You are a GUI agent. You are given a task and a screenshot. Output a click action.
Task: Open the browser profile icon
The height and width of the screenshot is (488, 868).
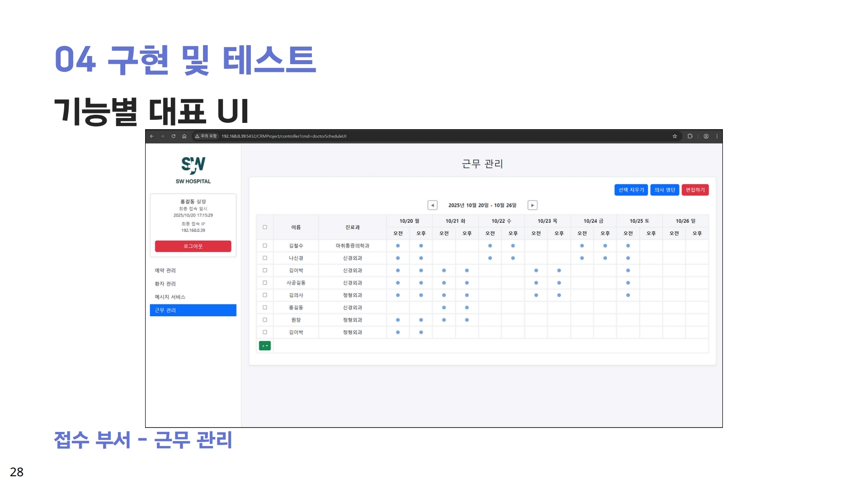click(x=706, y=136)
